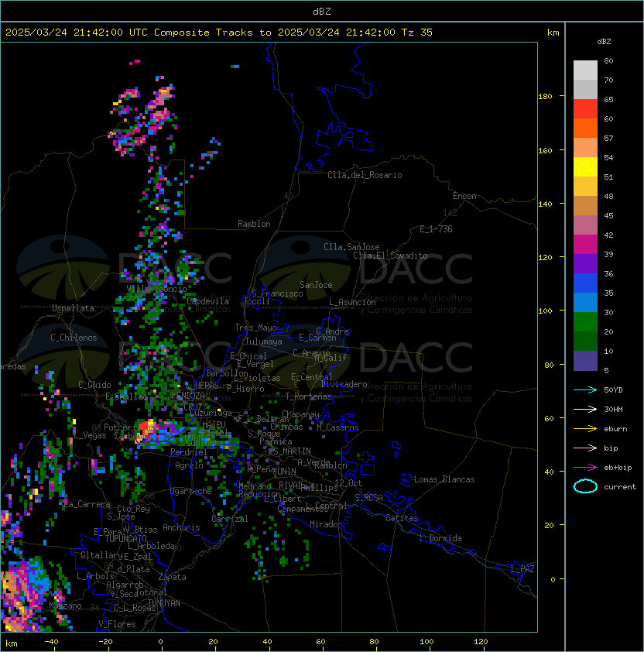Screen dimensions: 644x652
Task: Click the Clla.SanJose place label
Action: [351, 247]
